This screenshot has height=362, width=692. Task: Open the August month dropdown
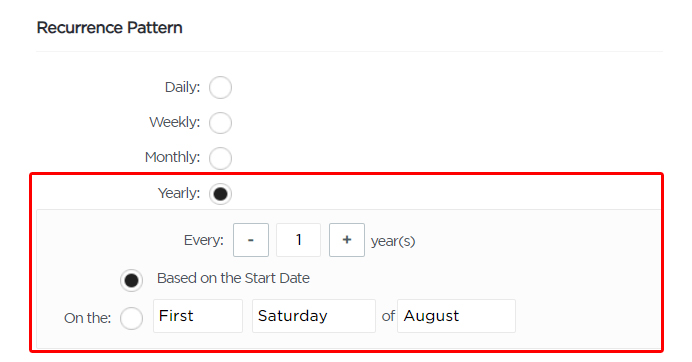tap(456, 316)
